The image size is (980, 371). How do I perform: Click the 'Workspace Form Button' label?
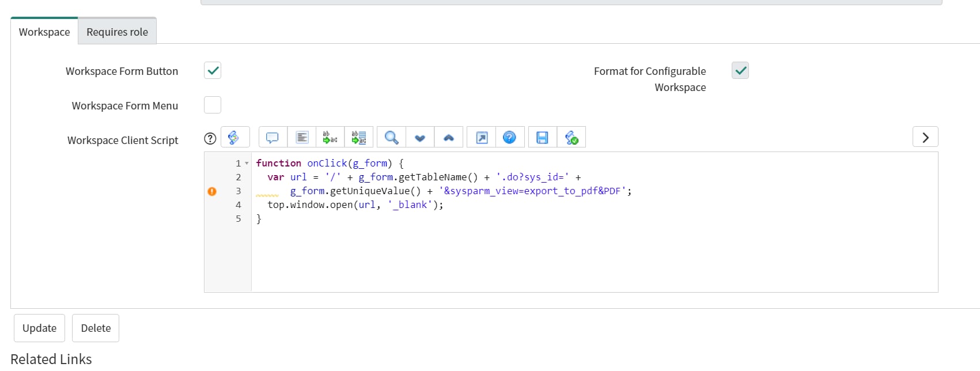coord(122,71)
